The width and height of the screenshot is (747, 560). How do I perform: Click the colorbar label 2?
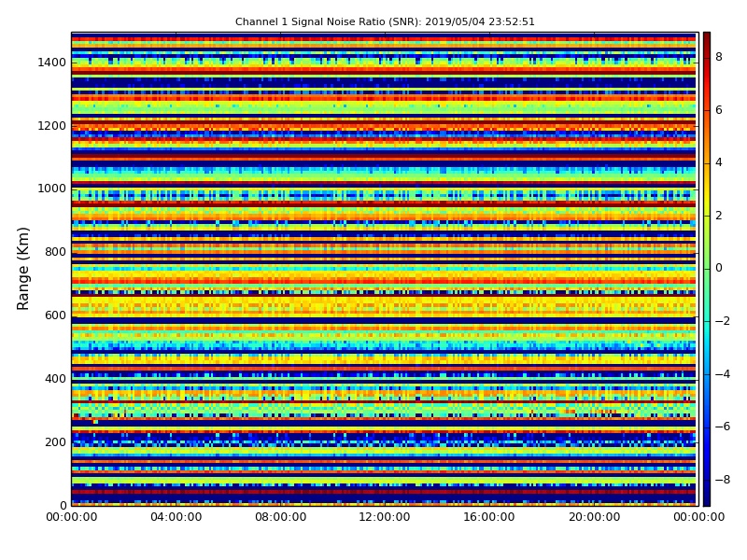[x=719, y=216]
